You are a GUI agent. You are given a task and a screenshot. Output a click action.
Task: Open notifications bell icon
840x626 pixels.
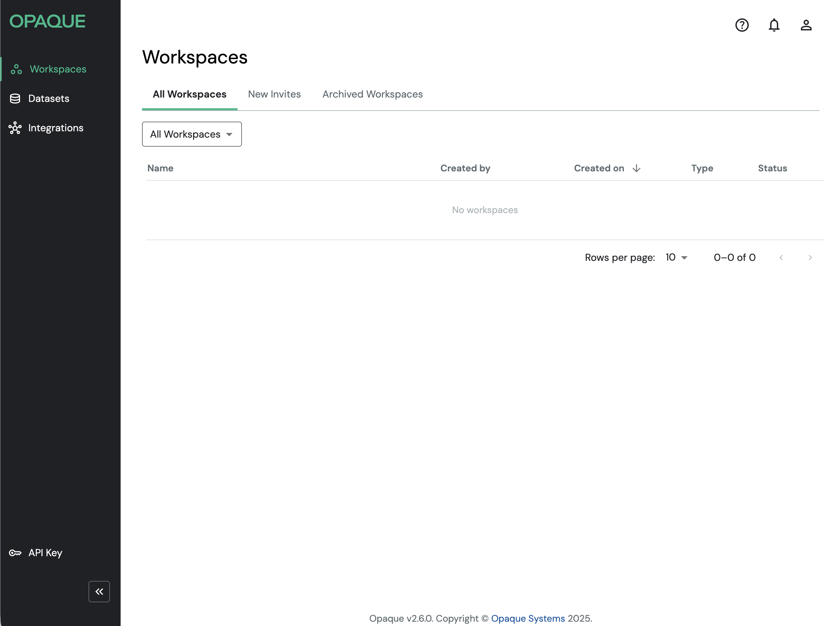(x=774, y=25)
